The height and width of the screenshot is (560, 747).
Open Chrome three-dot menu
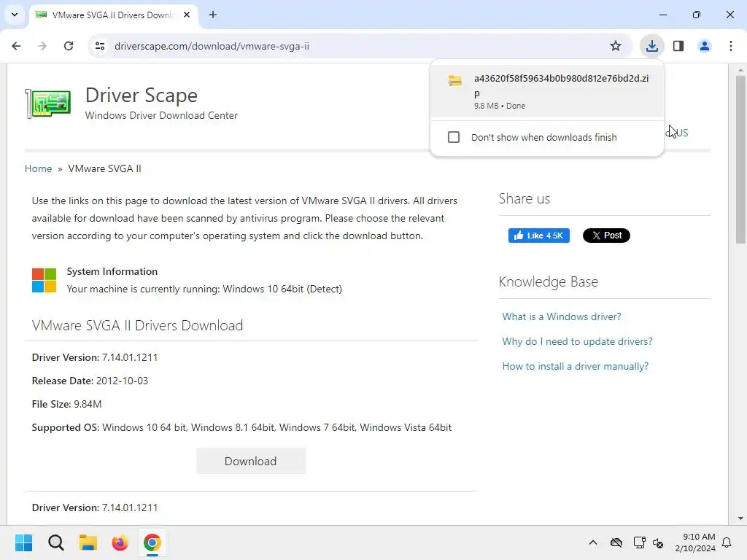click(731, 46)
